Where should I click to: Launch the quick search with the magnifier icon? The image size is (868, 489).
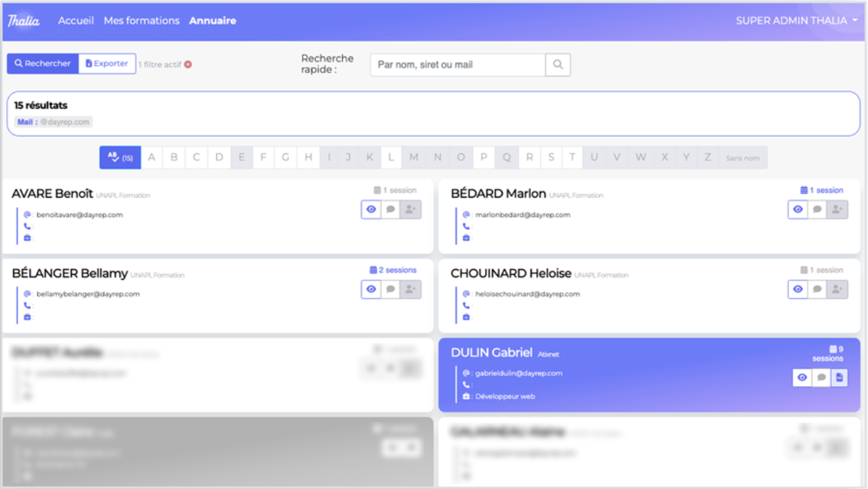[559, 64]
